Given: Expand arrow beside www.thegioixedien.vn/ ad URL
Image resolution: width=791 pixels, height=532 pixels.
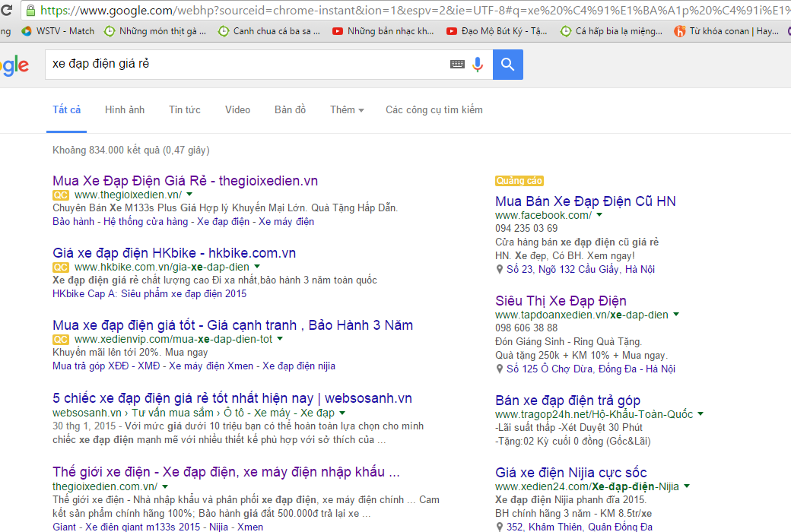Looking at the screenshot, I should pos(189,195).
